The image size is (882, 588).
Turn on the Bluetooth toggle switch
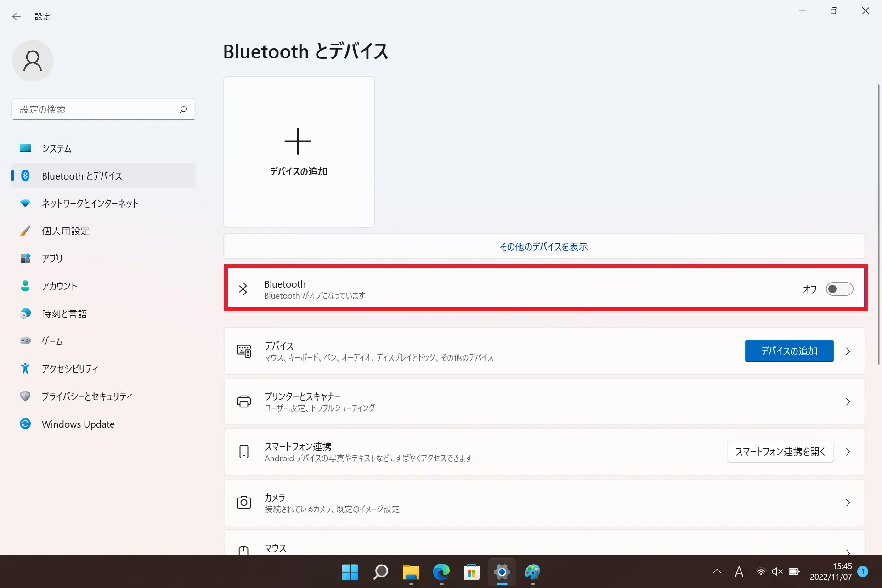coord(839,289)
